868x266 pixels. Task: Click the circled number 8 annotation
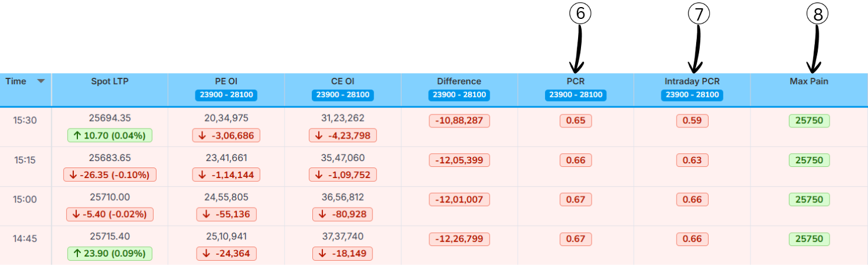click(x=817, y=15)
